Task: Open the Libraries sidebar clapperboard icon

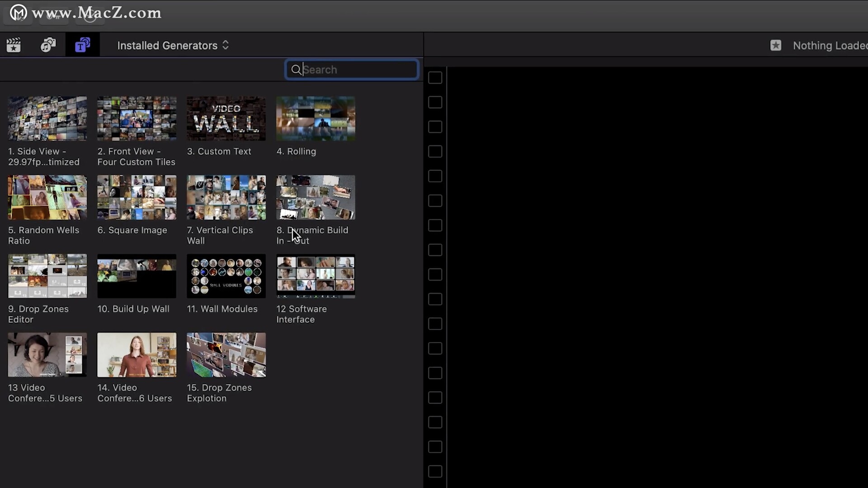Action: click(x=14, y=45)
